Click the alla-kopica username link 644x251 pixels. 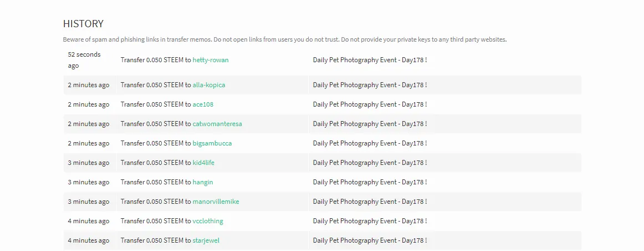coord(208,85)
